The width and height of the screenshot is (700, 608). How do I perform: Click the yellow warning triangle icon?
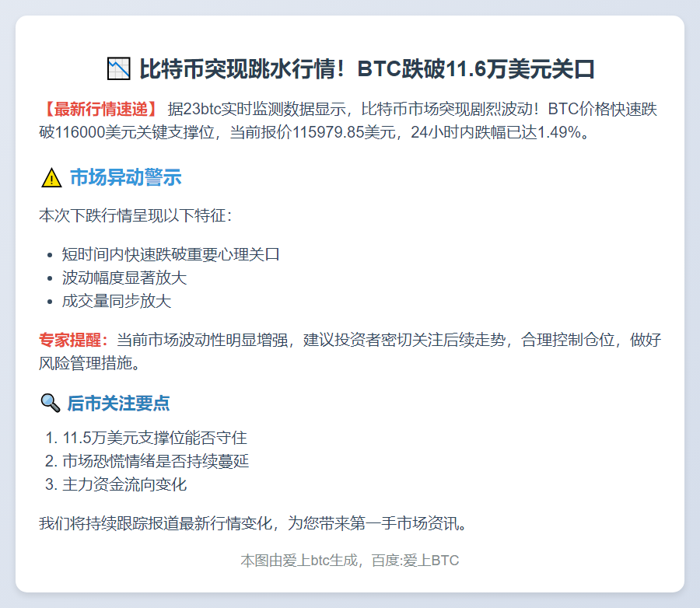click(51, 178)
